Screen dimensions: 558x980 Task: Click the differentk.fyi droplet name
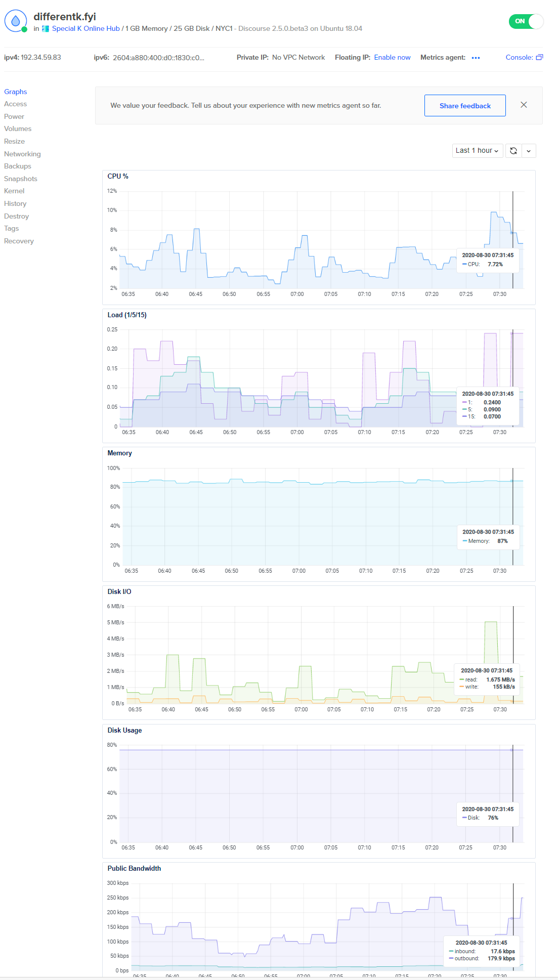[x=65, y=17]
